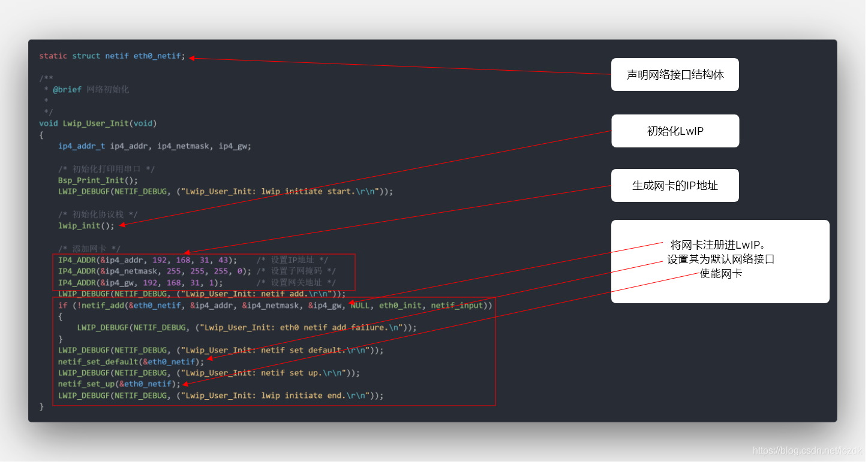Viewport: 868px width, 462px height.
Task: Click the 'netif_set_up(&eth0_netif);' call
Action: click(119, 384)
